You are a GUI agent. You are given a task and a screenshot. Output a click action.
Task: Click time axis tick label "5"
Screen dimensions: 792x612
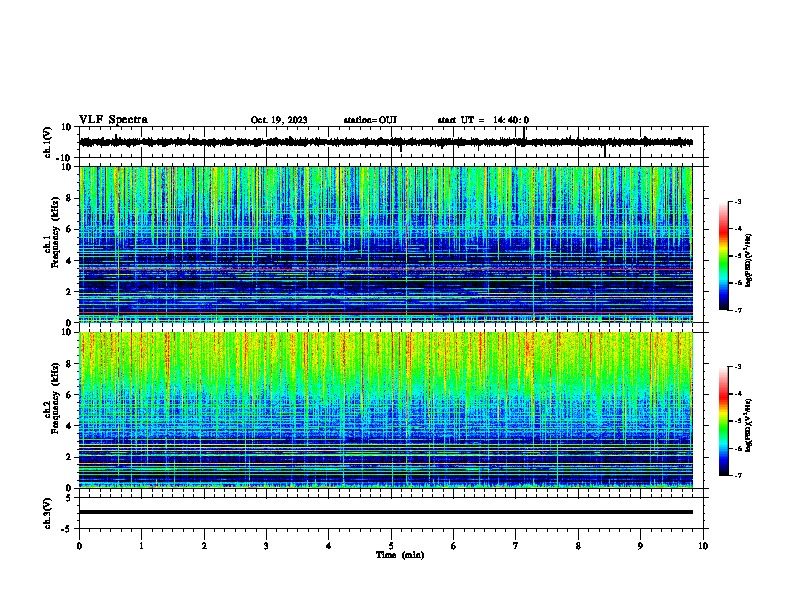tap(391, 545)
